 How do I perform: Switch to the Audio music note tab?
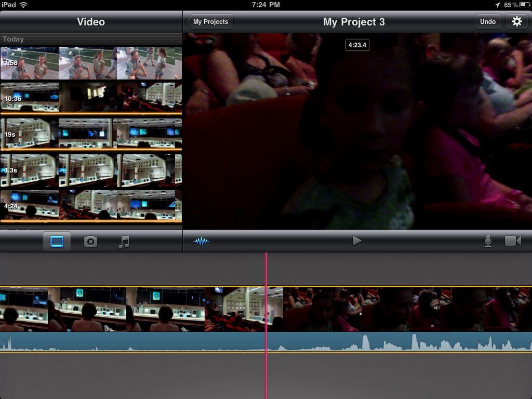coord(124,242)
